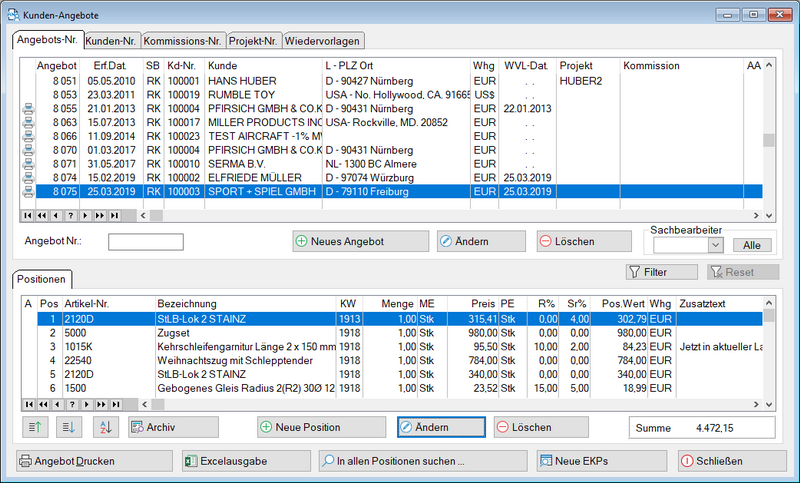Click the sort ascending icon button
Screen dimensions: 800x483
[36, 427]
